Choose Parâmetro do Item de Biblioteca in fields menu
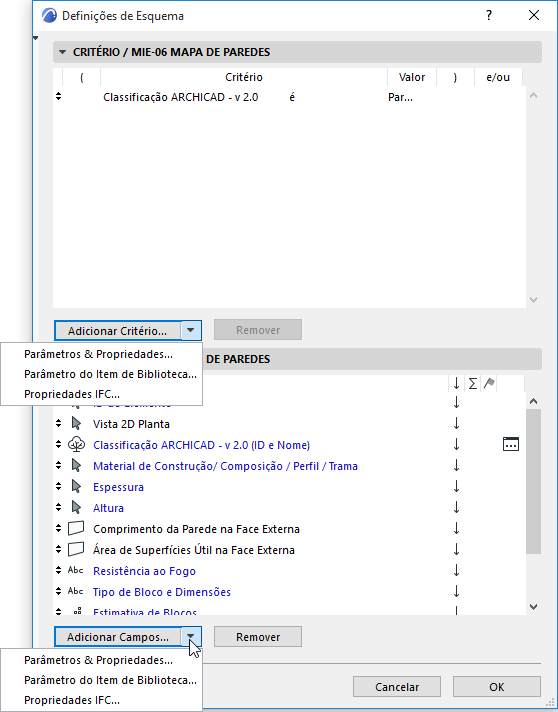The height and width of the screenshot is (712, 558). (x=110, y=680)
